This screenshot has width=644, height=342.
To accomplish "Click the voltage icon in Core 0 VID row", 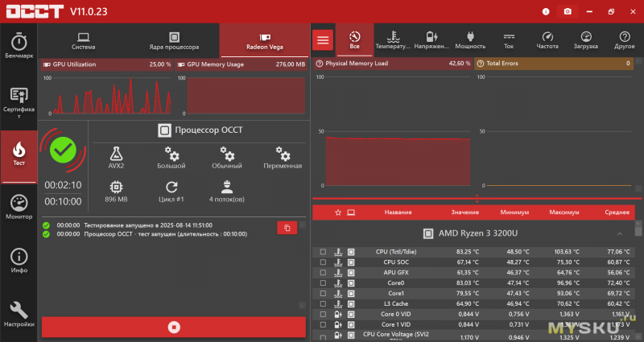I will [338, 314].
